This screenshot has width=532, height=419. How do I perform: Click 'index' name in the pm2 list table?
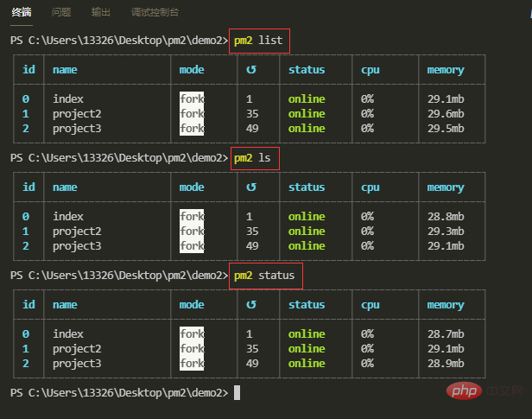click(68, 99)
